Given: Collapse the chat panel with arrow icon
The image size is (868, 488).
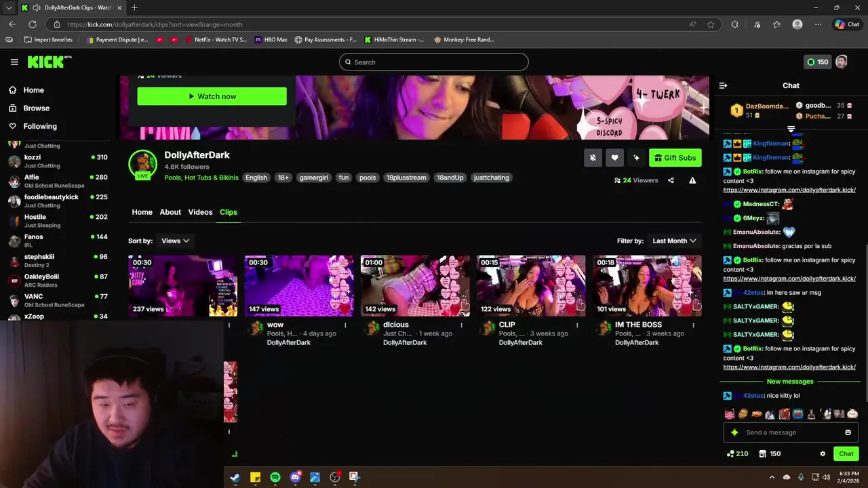Looking at the screenshot, I should (723, 85).
